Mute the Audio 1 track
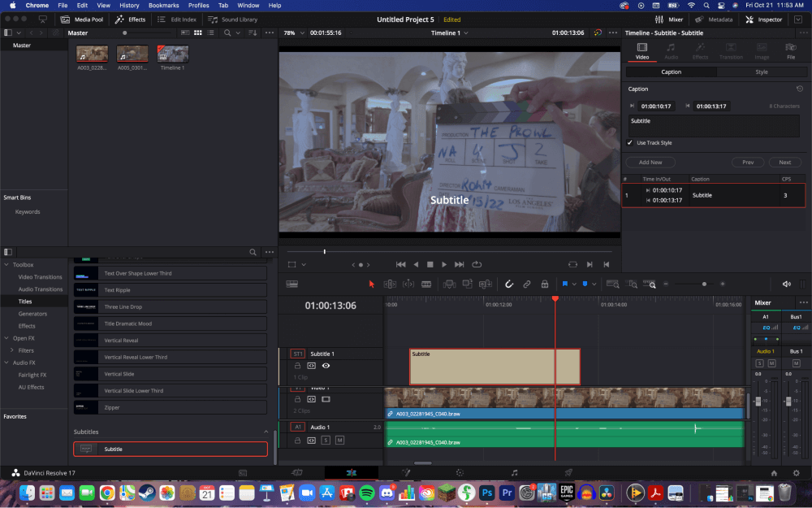Screen dimensions: 812x508 339,440
